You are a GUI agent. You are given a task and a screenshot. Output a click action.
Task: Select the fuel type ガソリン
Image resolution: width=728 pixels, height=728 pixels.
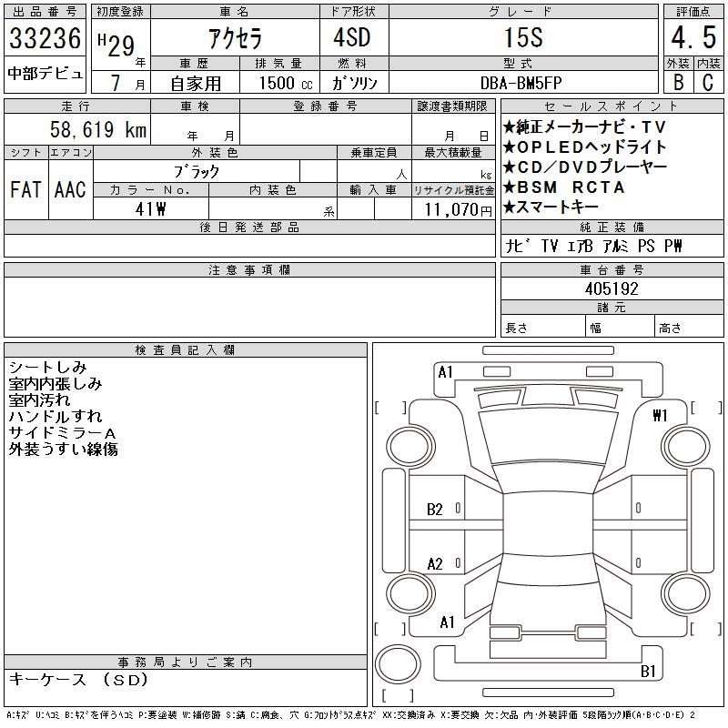point(354,83)
